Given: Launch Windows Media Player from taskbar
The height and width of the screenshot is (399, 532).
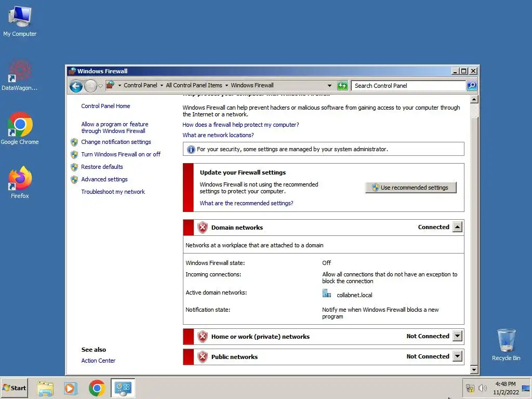Looking at the screenshot, I should (71, 389).
